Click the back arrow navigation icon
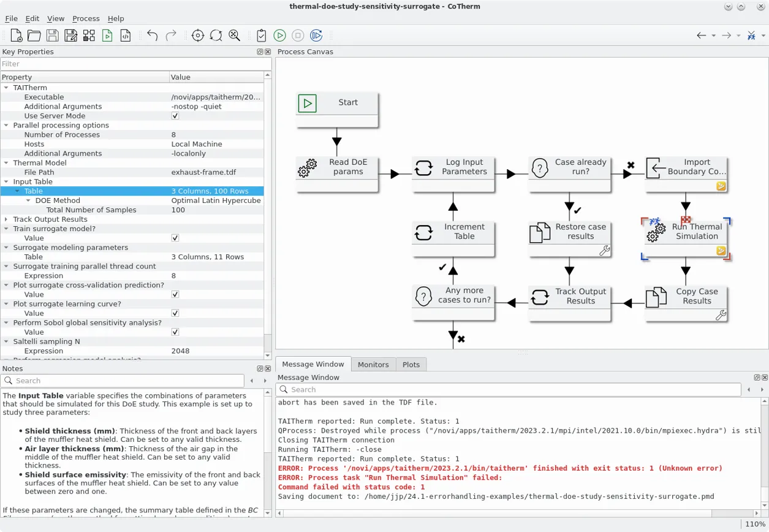Screen dimensions: 769x532 tap(702, 36)
